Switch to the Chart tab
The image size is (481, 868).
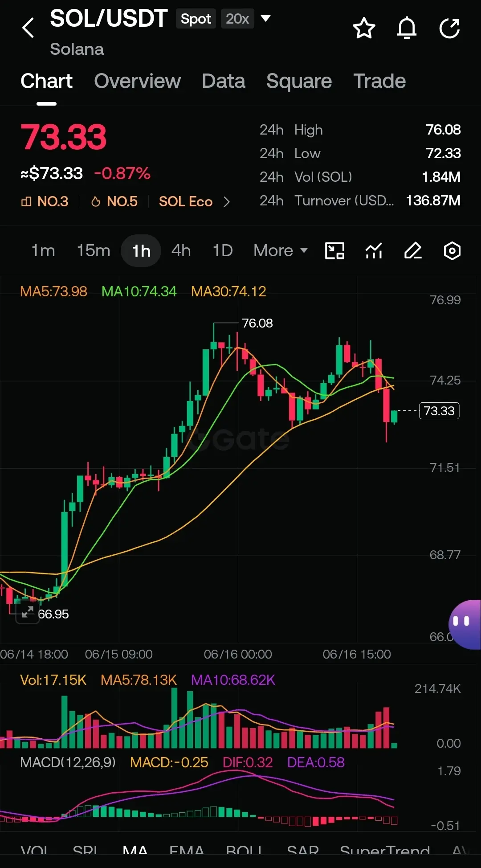46,81
